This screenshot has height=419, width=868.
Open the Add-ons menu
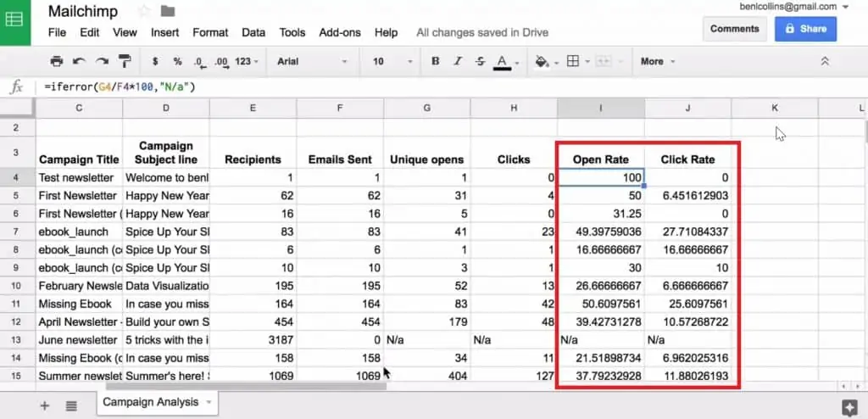tap(340, 33)
